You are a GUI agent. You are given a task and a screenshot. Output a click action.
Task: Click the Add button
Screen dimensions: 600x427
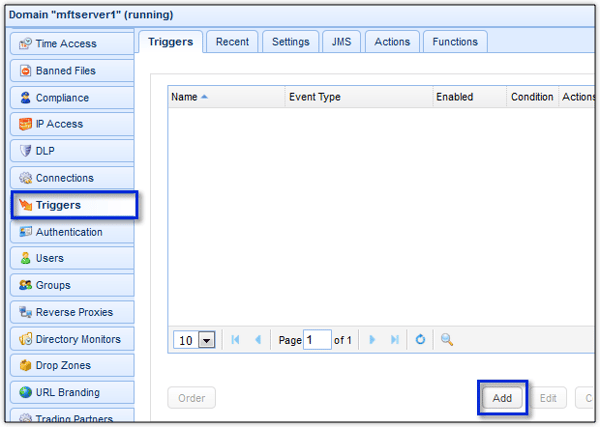click(x=502, y=398)
